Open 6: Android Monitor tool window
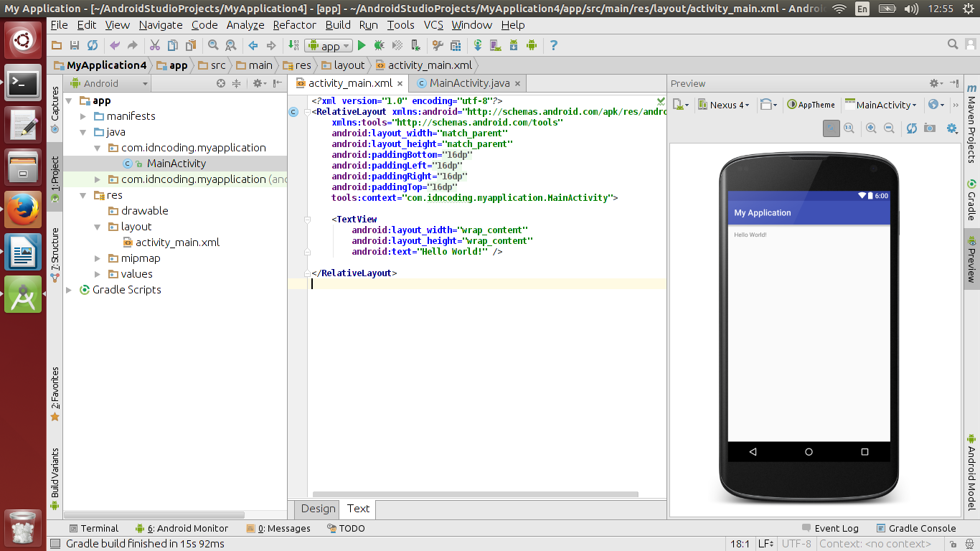This screenshot has height=551, width=980. pyautogui.click(x=182, y=528)
